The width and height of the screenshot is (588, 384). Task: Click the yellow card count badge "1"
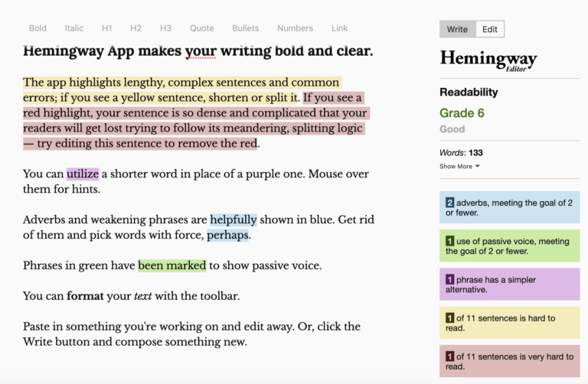point(449,318)
